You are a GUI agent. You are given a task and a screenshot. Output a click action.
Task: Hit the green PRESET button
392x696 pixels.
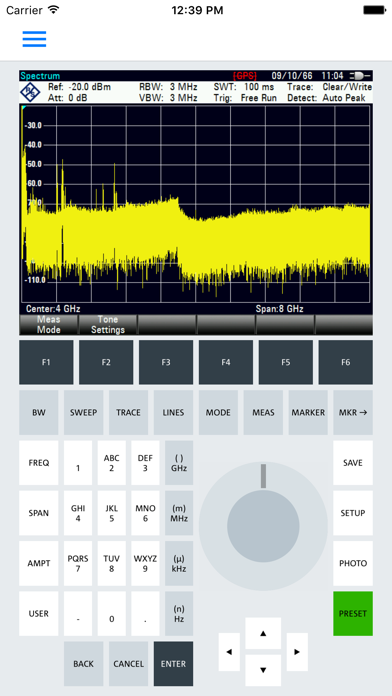tap(353, 613)
